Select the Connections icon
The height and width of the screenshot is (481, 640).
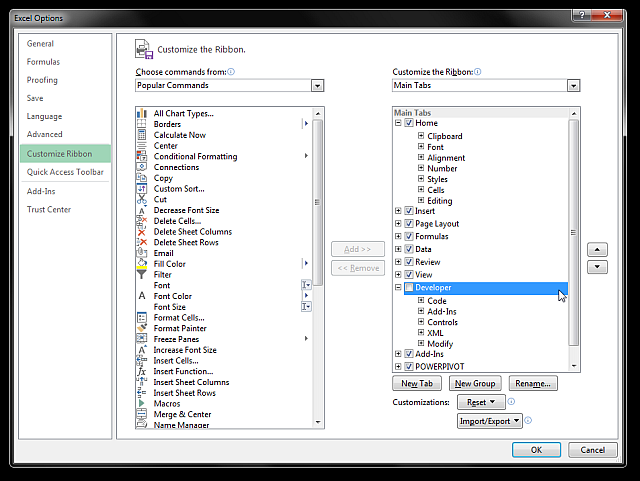pos(142,167)
